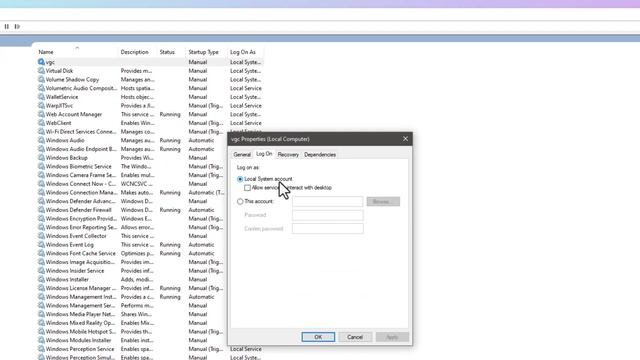Switch to the General tab

pyautogui.click(x=242, y=155)
